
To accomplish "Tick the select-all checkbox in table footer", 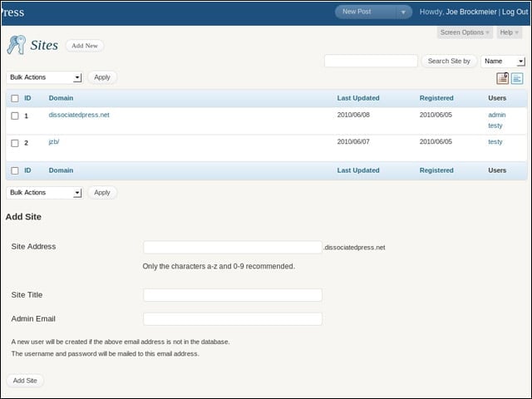I will pos(15,170).
